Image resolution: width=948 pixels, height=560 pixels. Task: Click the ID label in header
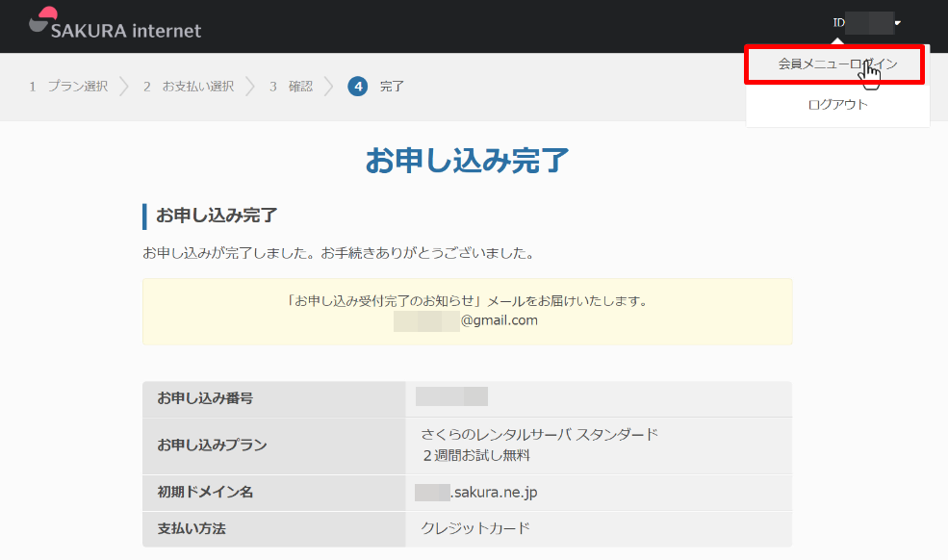coord(838,22)
